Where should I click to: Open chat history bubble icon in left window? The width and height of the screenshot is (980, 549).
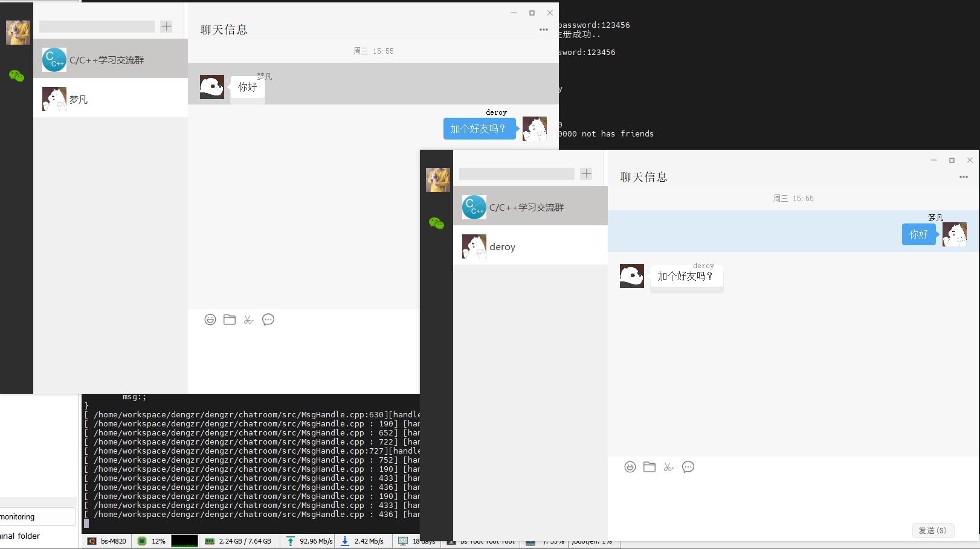point(268,319)
